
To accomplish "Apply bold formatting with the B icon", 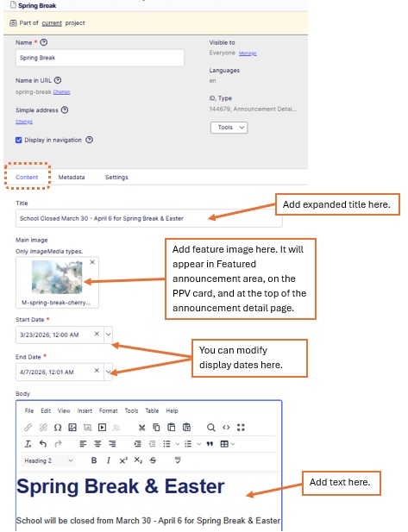I will click(x=94, y=460).
